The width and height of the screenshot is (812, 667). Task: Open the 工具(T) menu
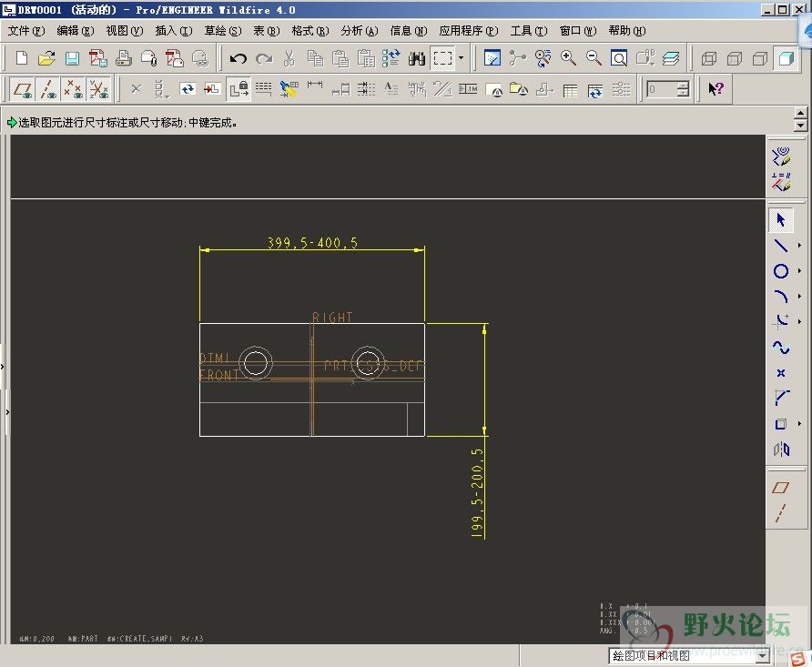[528, 31]
